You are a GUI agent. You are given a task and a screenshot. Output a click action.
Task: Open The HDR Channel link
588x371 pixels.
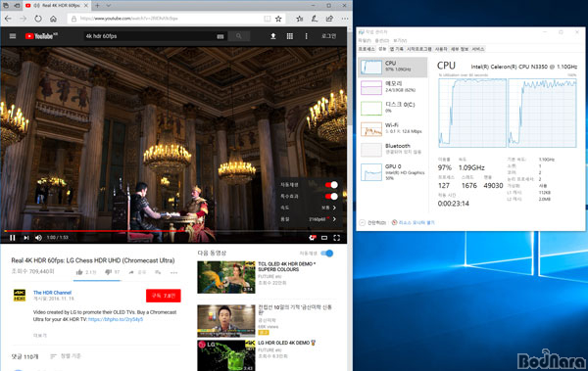[52, 293]
